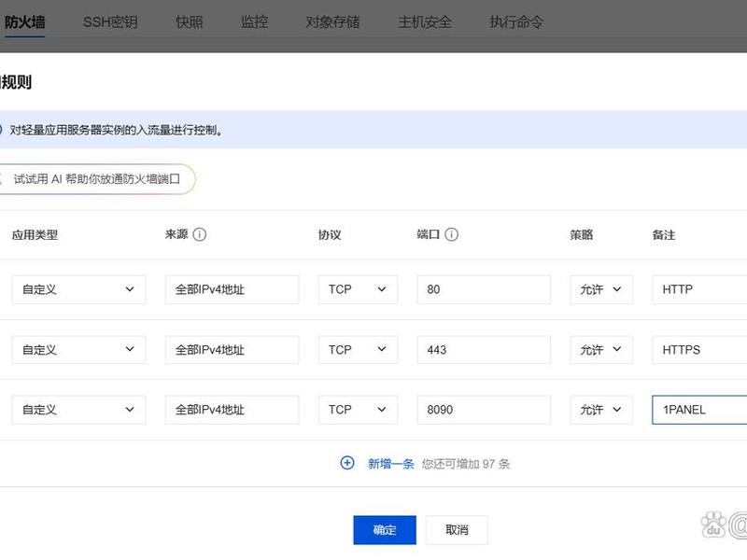747x560 pixels.
Task: Click the 对轻量应用服务器实例的入流量进行控制 notice text
Action: 116,130
